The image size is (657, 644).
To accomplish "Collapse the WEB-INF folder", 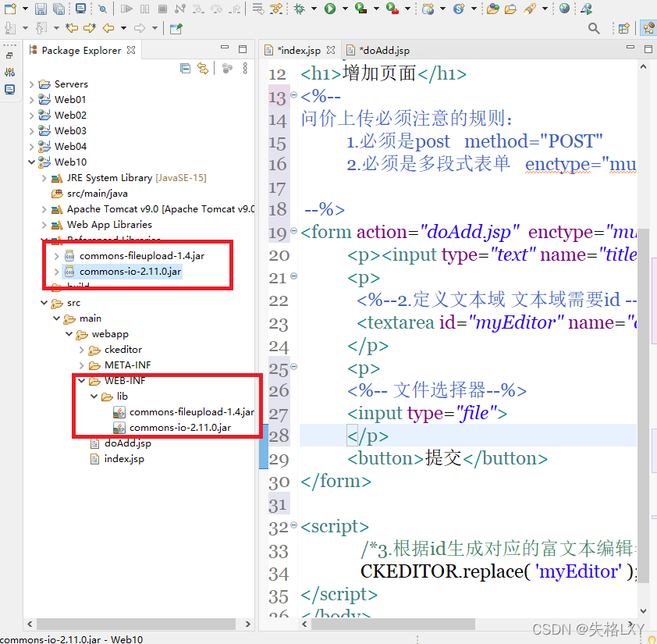I will coord(82,381).
